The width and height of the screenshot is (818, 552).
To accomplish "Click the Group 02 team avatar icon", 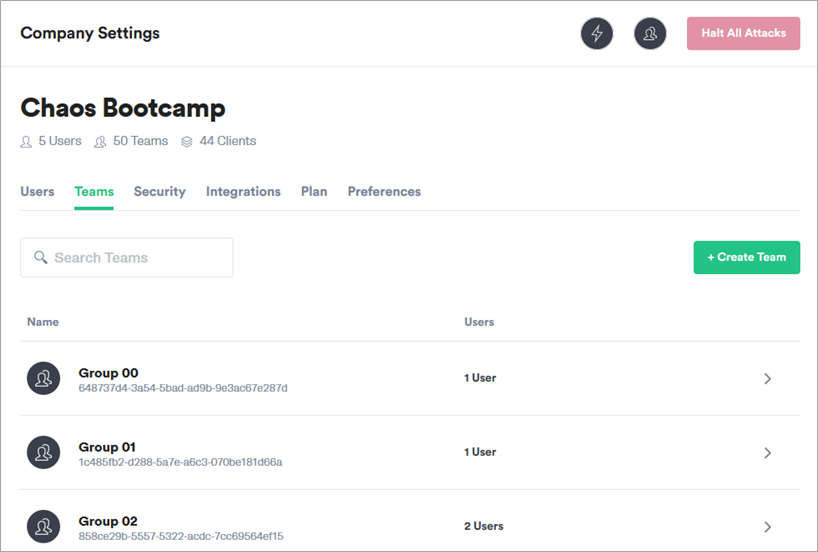I will coord(43,526).
